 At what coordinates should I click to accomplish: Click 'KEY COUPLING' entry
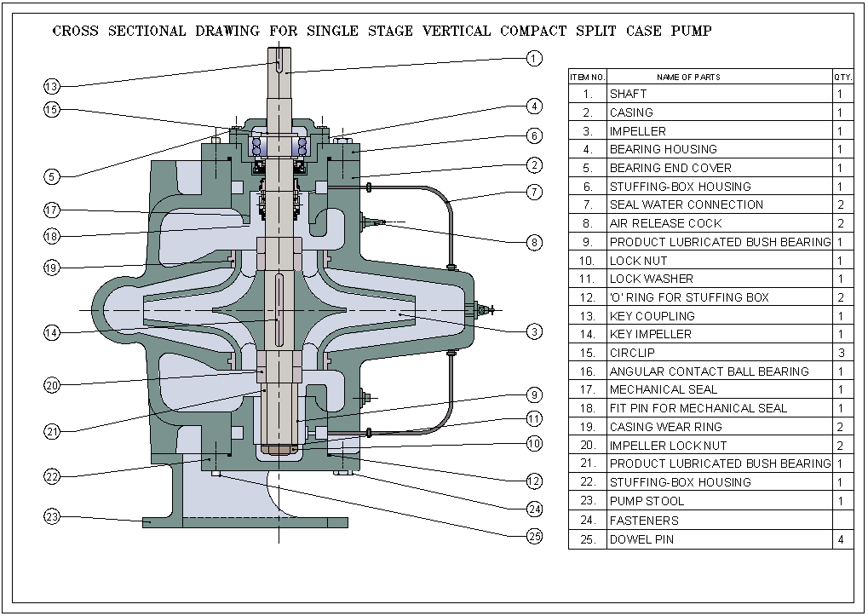coord(652,316)
